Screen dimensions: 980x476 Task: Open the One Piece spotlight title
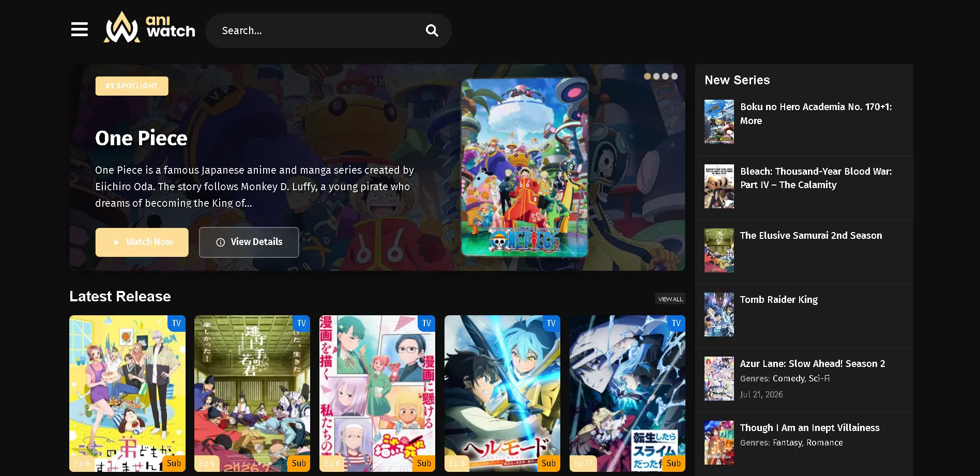click(141, 138)
